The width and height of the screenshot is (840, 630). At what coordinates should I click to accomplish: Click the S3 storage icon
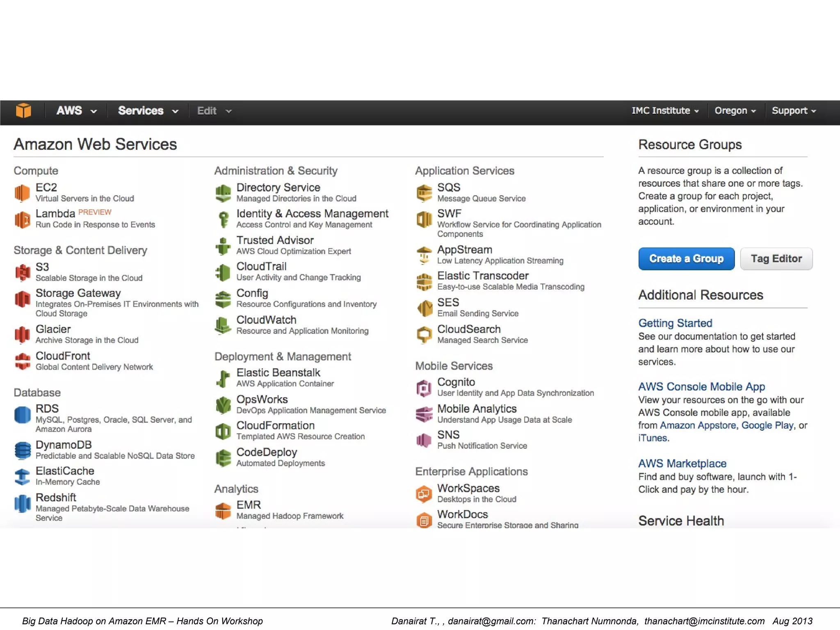tap(23, 272)
